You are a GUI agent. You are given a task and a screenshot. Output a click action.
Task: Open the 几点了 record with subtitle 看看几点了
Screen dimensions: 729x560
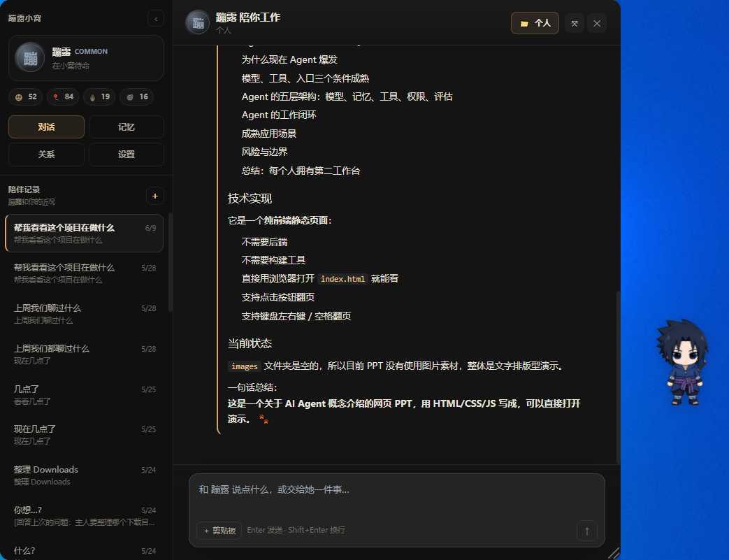[x=84, y=395]
